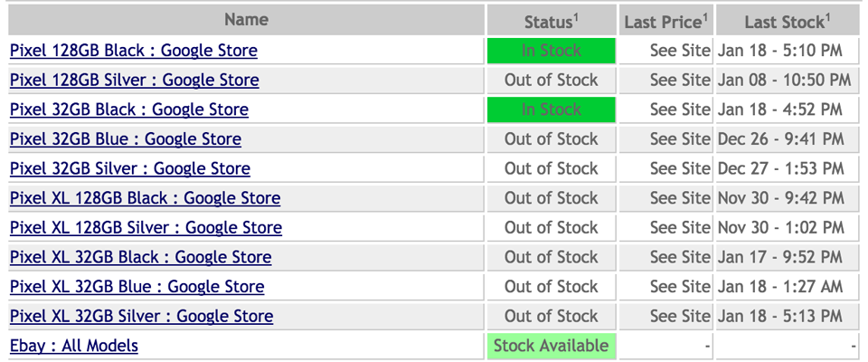Click the Last Price column header
This screenshot has height=362, width=868.
point(666,21)
